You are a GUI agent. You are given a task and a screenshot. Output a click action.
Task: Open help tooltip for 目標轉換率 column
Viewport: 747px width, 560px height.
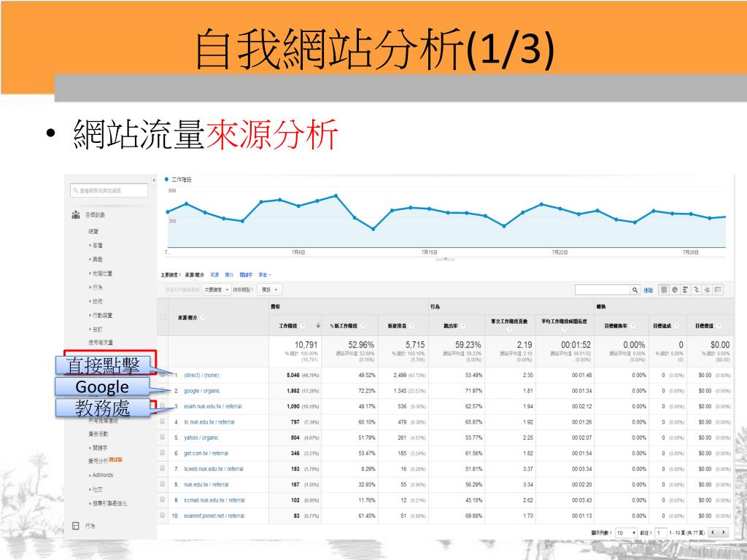tap(632, 326)
